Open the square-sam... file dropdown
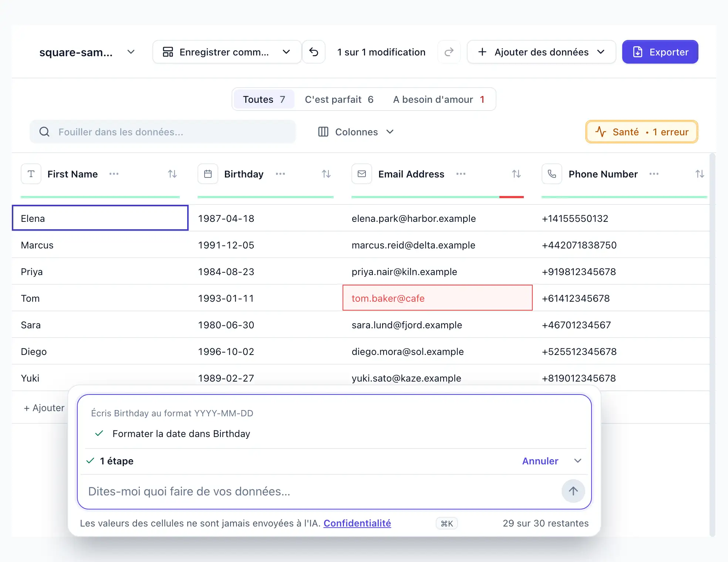This screenshot has height=562, width=728. (87, 52)
